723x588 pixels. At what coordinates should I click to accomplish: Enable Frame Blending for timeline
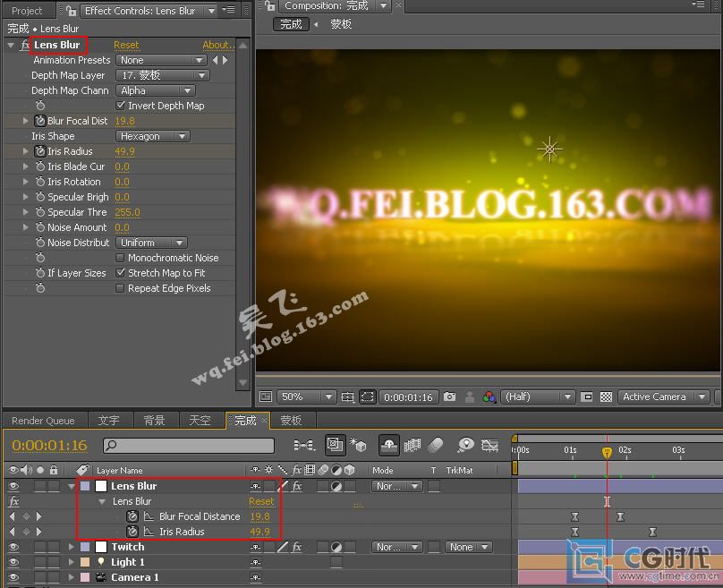click(413, 445)
